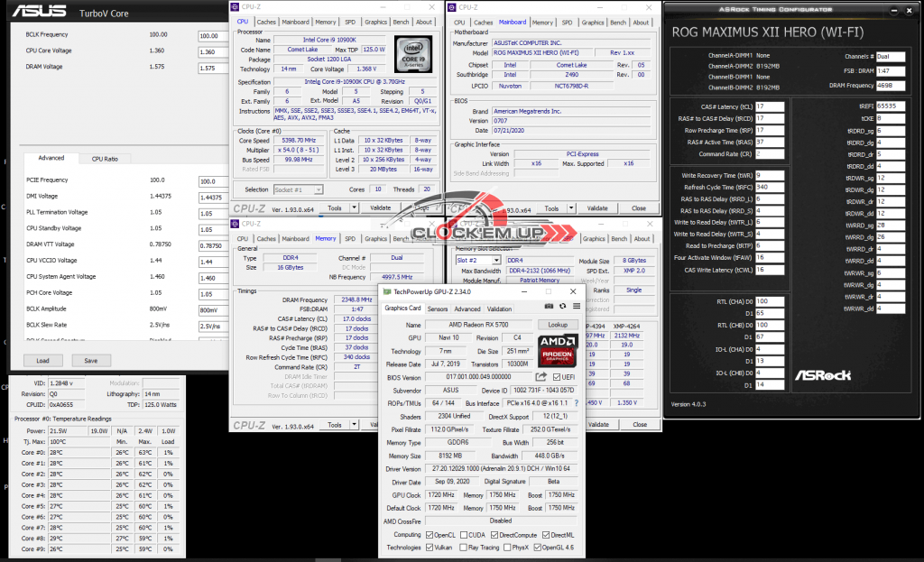
Task: Enable the CUDA checkbox
Action: click(464, 534)
